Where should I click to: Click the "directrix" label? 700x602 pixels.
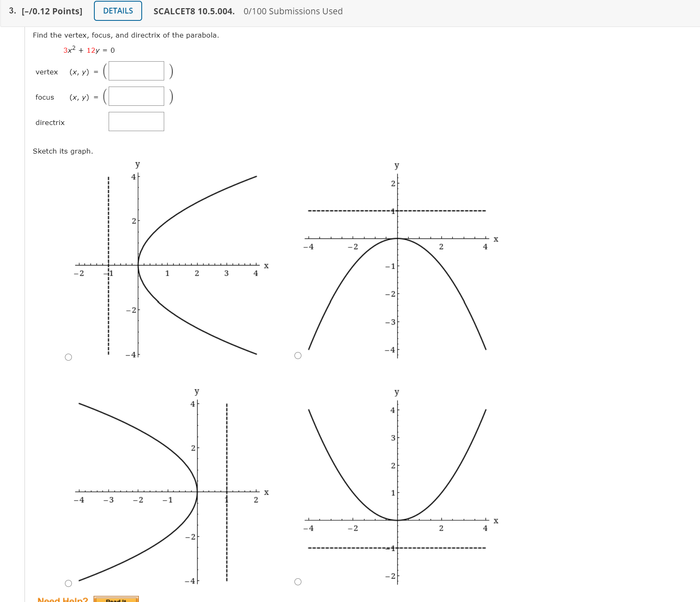[x=50, y=123]
